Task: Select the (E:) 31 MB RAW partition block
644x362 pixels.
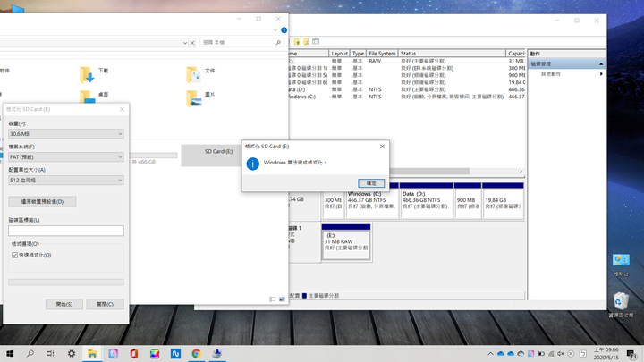Action: 346,242
